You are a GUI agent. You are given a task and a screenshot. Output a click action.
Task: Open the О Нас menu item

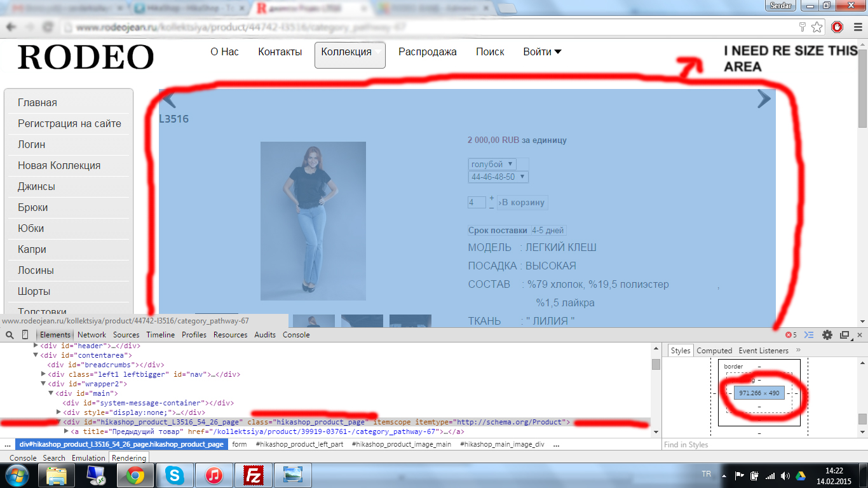pos(225,52)
